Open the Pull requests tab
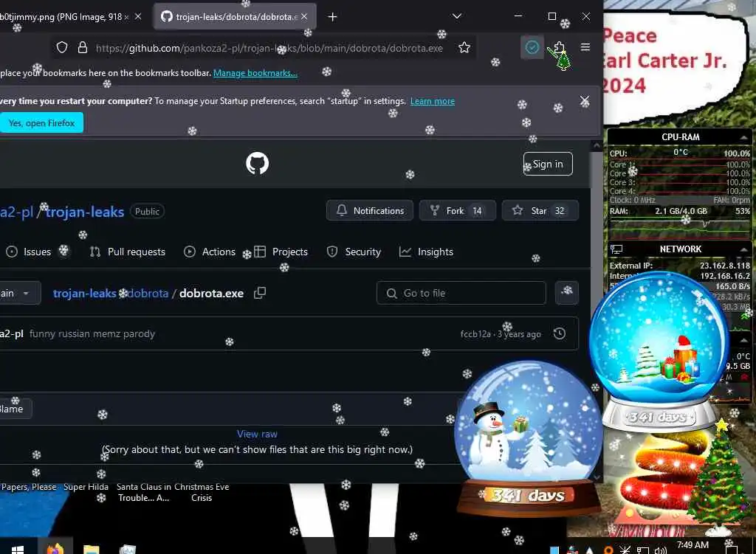This screenshot has height=554, width=756. coord(128,252)
